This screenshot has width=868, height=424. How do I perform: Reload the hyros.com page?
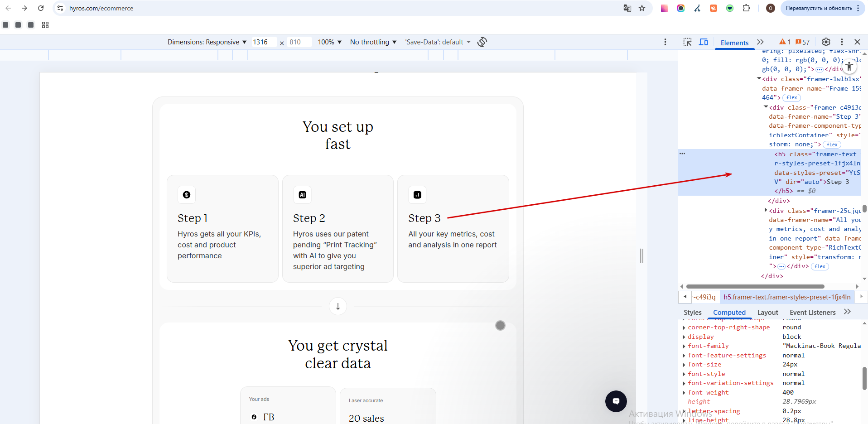(x=41, y=8)
